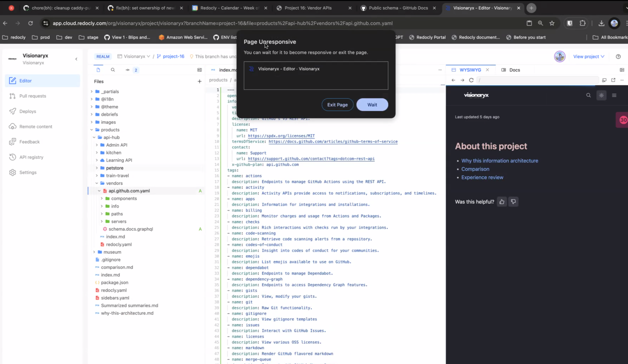Open the file search icon in the editor panel
The height and width of the screenshot is (364, 628).
pos(113,70)
